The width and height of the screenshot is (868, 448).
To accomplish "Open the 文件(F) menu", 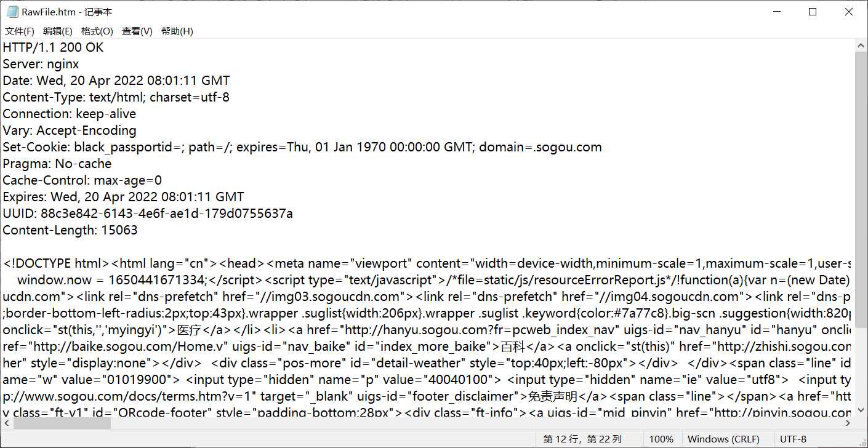I will (20, 31).
